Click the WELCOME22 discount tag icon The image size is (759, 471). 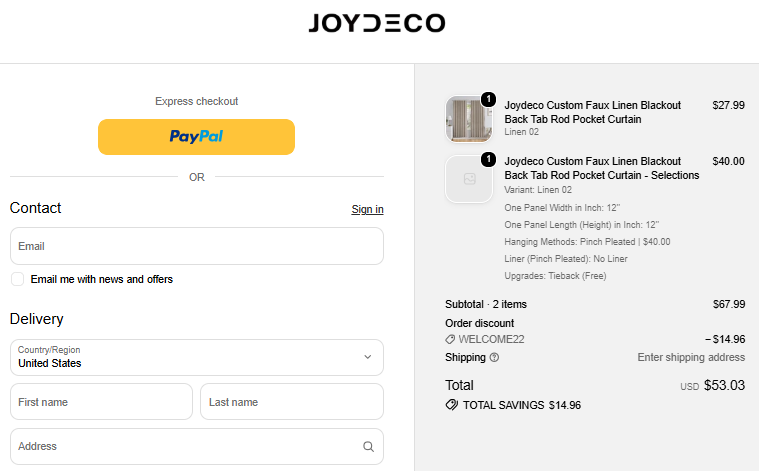450,339
